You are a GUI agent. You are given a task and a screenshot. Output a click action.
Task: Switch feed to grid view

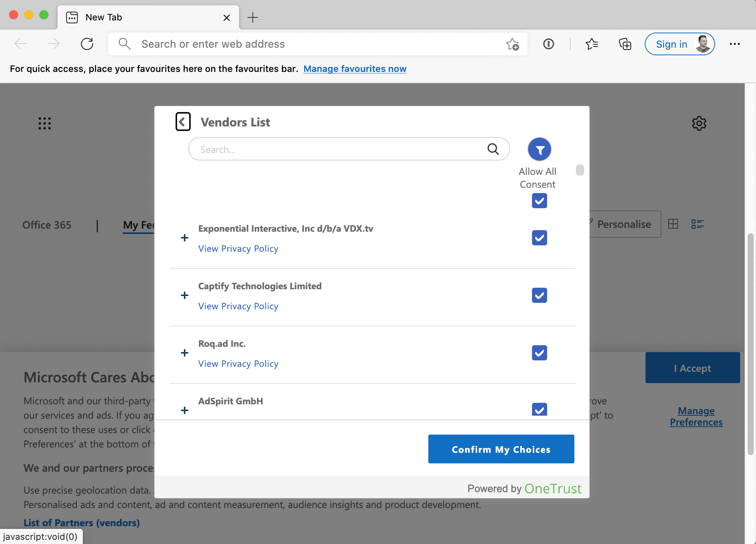[x=673, y=224]
